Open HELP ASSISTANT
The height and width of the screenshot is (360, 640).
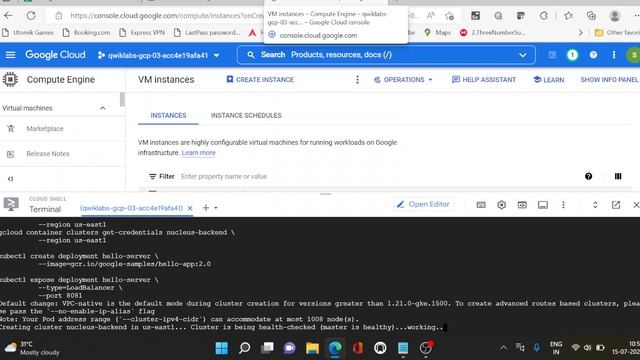(x=484, y=80)
